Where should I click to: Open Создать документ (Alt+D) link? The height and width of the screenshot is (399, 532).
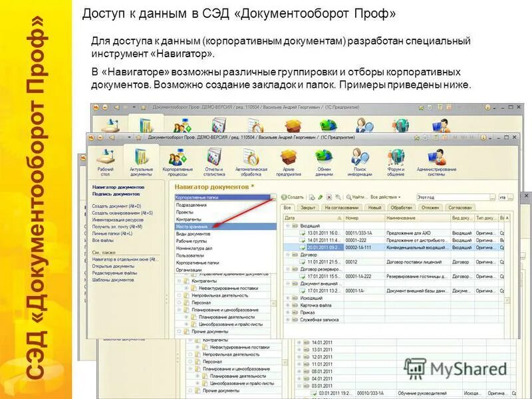click(x=116, y=206)
